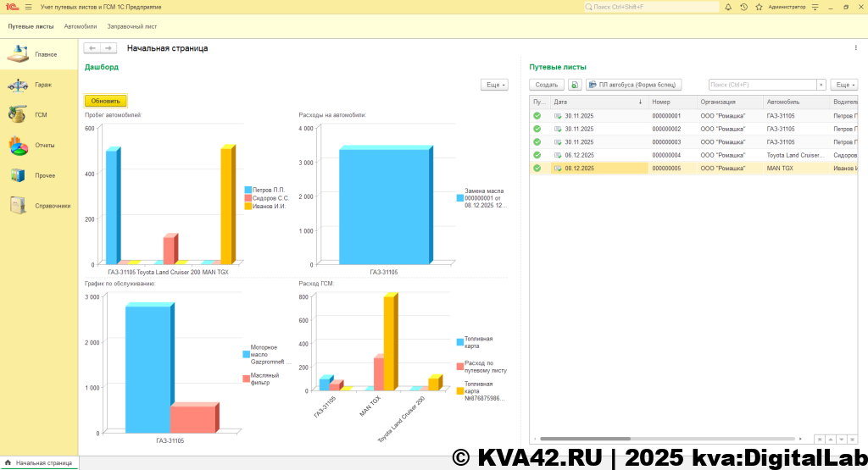868x470 pixels.
Task: Open the history clock icon
Action: [x=743, y=7]
